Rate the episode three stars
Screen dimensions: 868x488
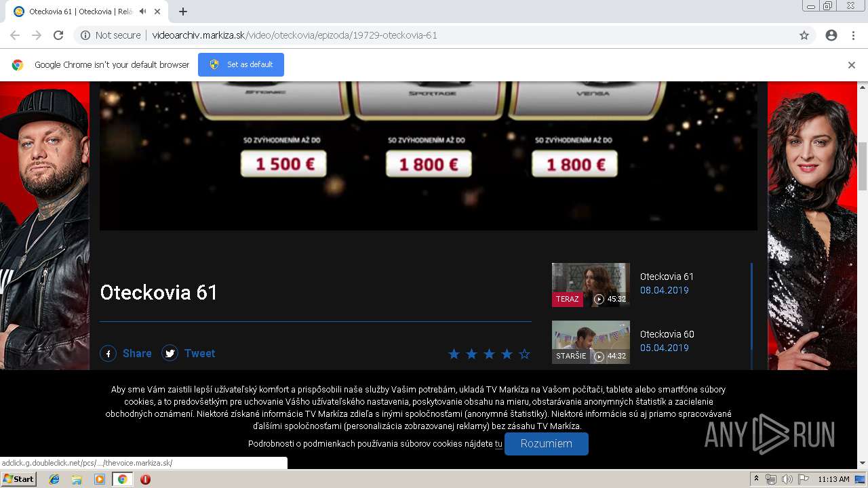coord(490,354)
